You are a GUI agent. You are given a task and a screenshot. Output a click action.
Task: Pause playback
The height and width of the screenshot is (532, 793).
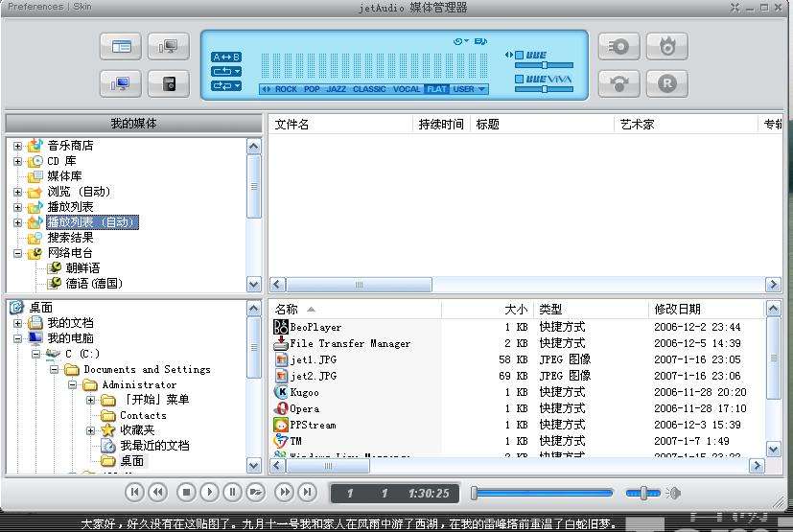click(x=232, y=492)
